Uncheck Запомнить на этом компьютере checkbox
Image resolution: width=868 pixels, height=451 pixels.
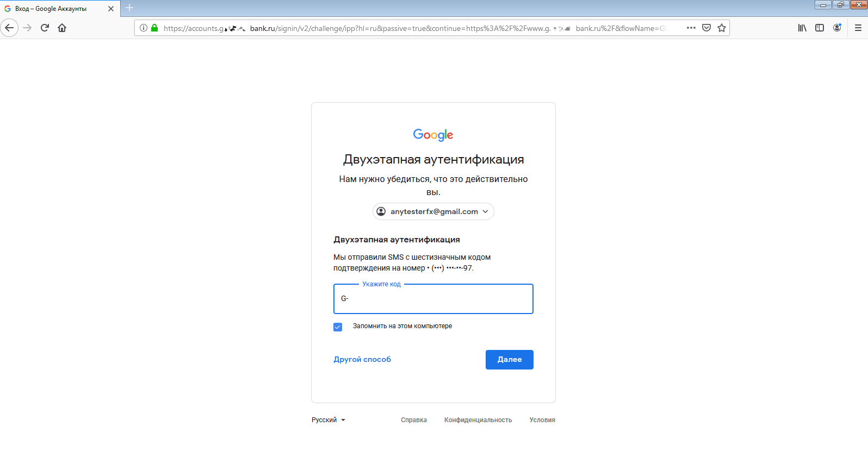point(338,327)
